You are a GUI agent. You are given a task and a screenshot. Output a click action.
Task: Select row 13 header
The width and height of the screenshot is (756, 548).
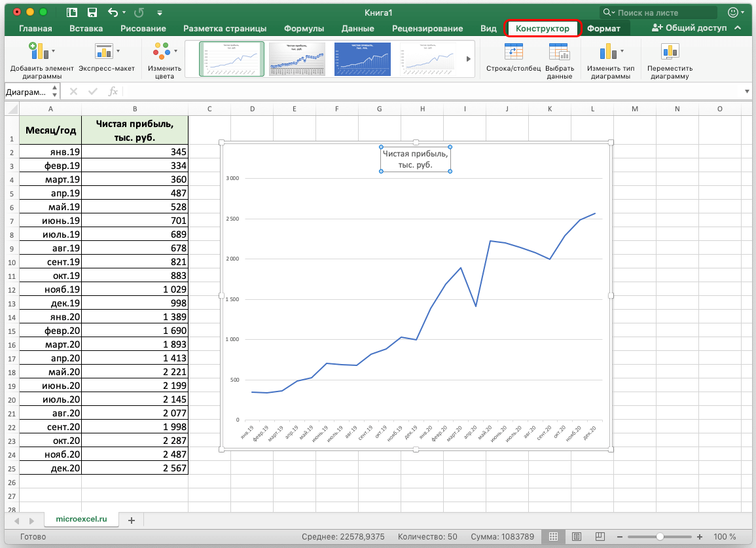click(x=12, y=303)
